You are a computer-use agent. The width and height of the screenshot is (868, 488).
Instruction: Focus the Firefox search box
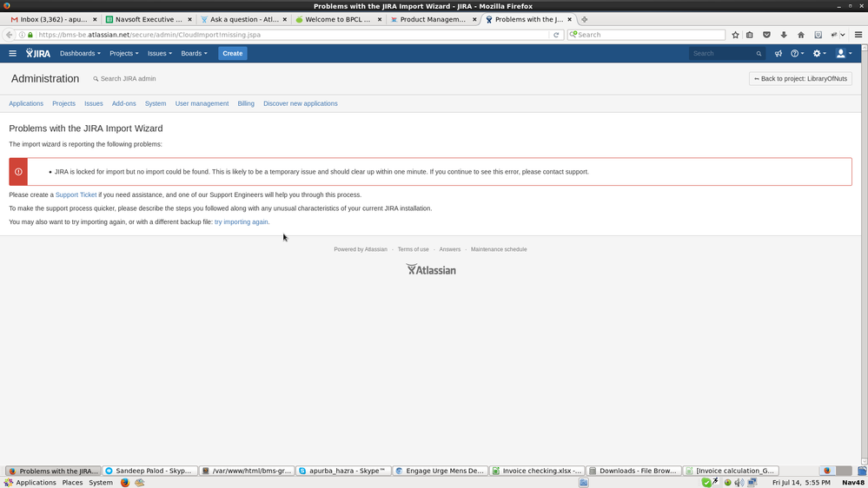coord(646,35)
